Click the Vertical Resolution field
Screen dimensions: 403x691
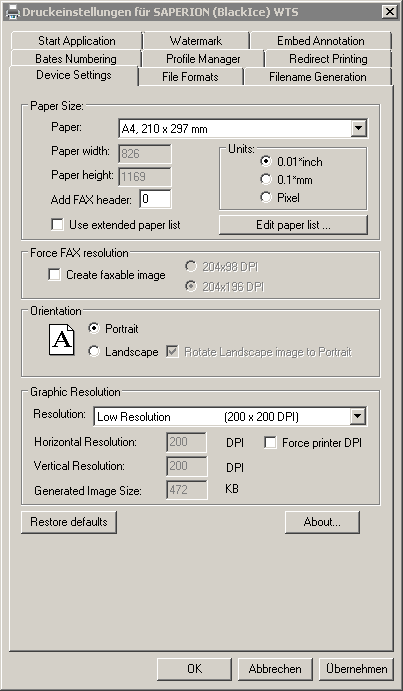(187, 466)
